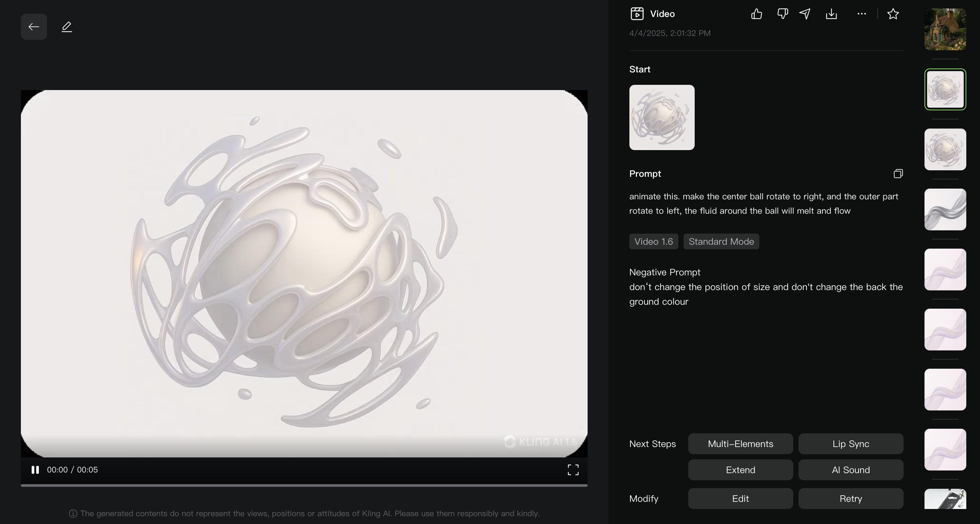Open the Start frame image thumbnail
Viewport: 980px width, 524px height.
662,117
